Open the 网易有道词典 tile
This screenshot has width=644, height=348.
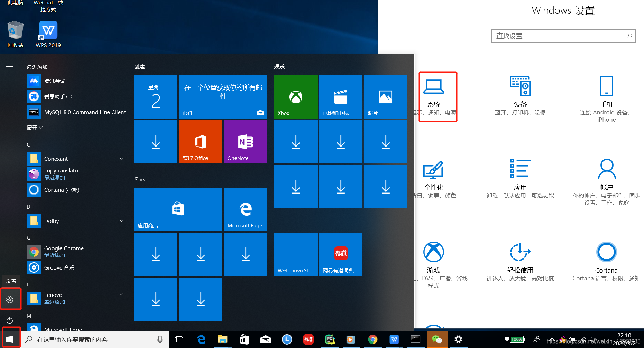click(341, 254)
